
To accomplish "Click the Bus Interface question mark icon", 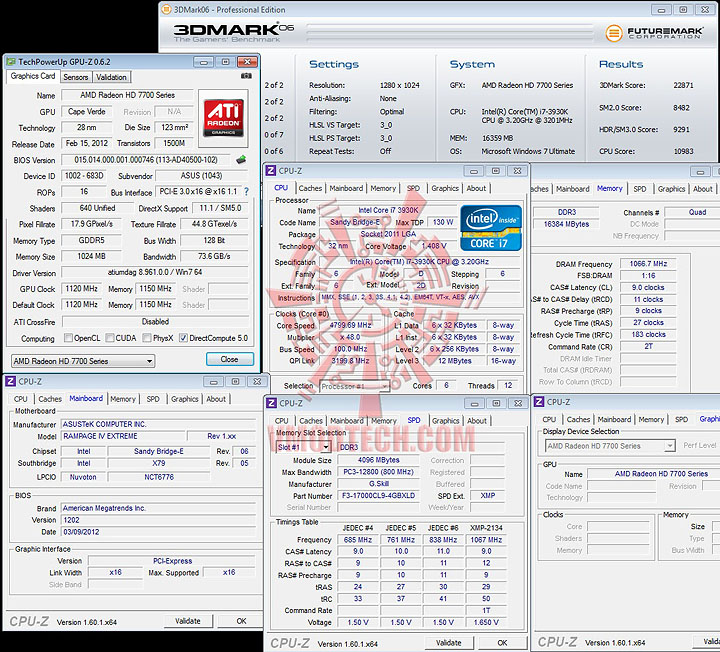I will (x=247, y=191).
